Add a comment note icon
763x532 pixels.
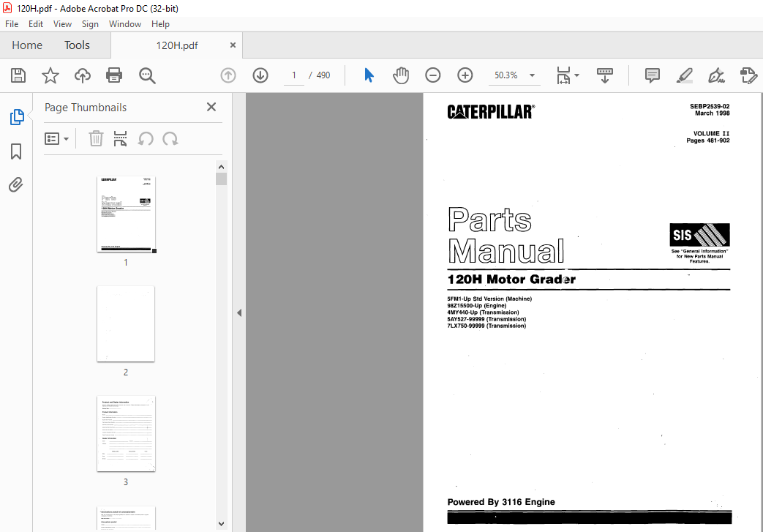652,75
